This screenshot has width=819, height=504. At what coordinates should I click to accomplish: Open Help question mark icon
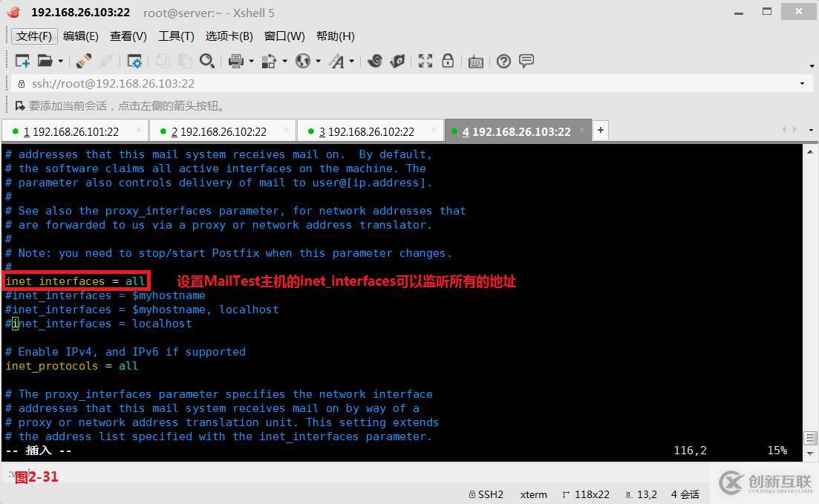(503, 61)
